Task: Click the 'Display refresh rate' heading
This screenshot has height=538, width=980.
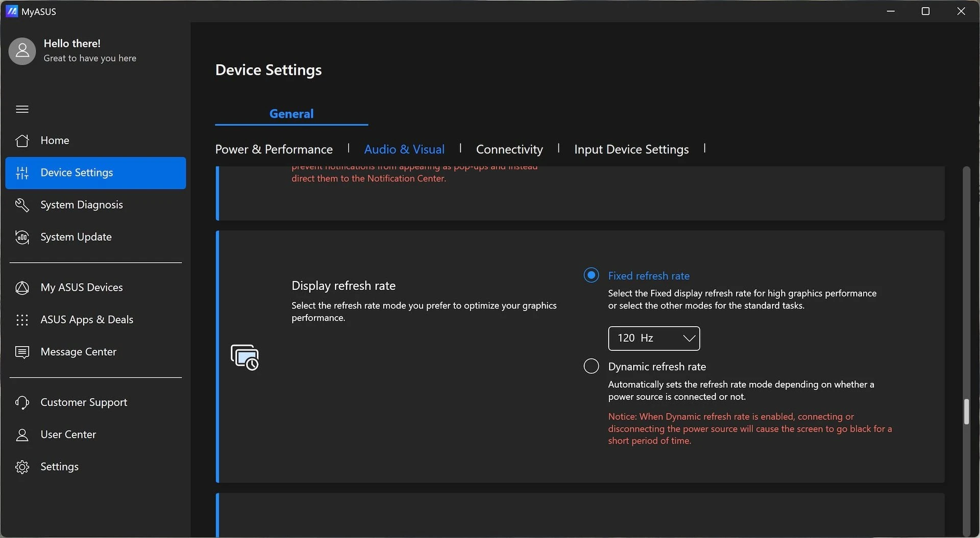Action: coord(344,286)
